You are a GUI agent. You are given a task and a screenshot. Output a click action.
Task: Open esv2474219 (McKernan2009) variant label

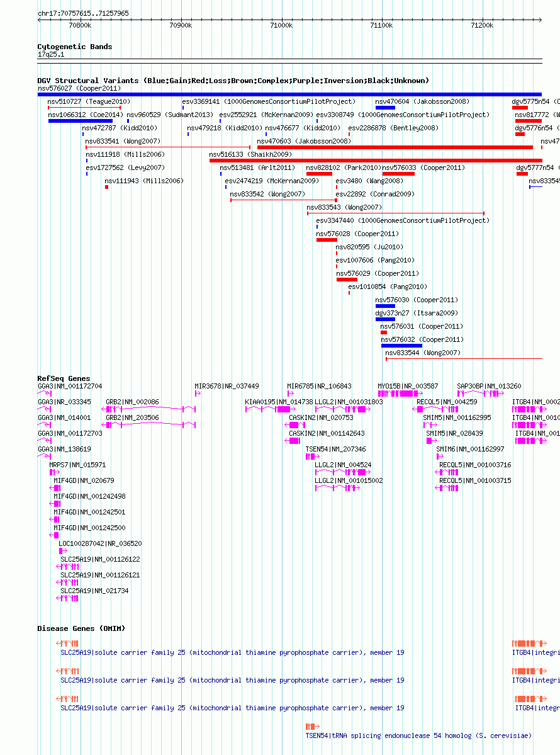pos(272,181)
